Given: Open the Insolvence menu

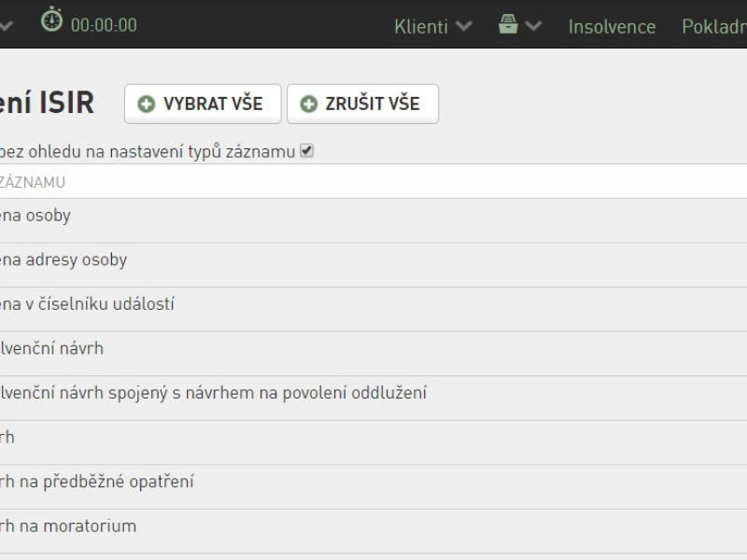Looking at the screenshot, I should tap(612, 27).
